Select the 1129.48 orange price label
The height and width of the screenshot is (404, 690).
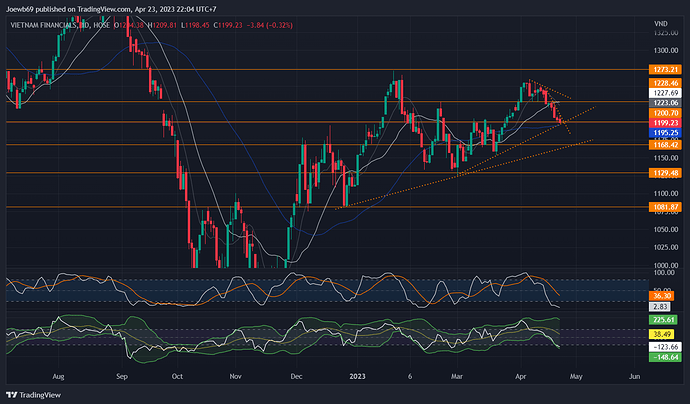665,173
